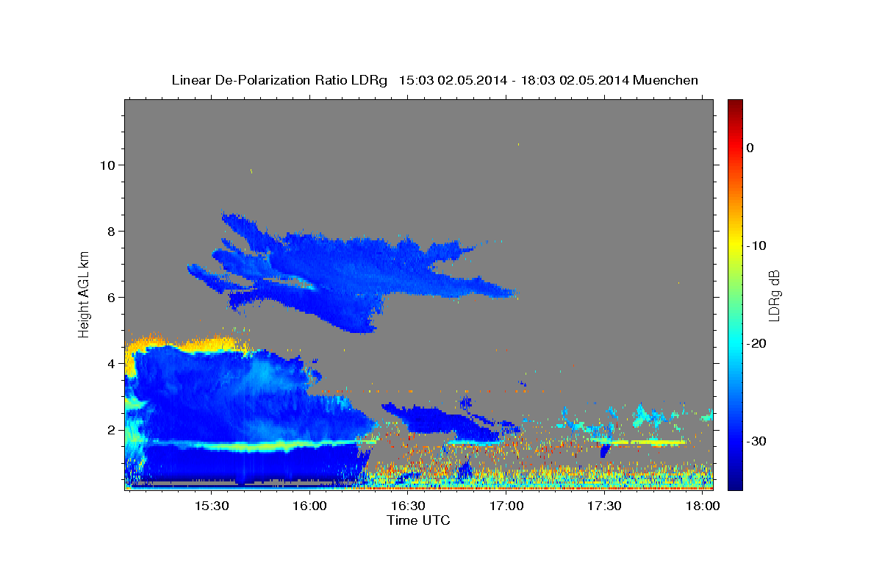Click the dark red top of the colorbar
882x588 pixels.
tap(735, 105)
